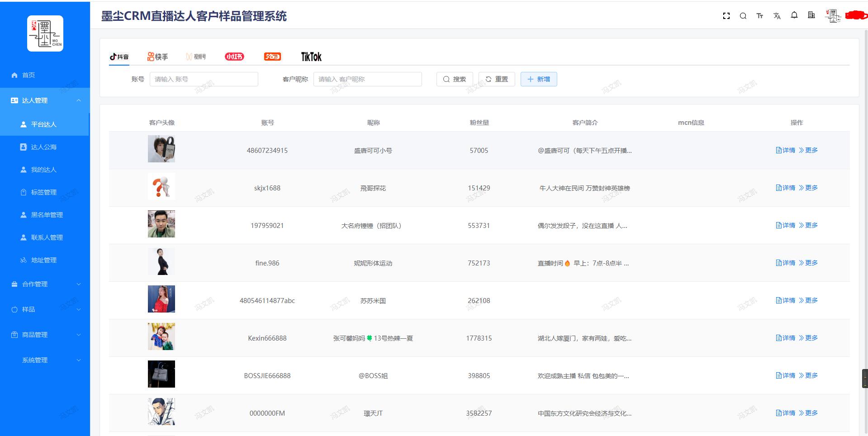Open 更多 for 大名府锤锤

[x=808, y=225]
